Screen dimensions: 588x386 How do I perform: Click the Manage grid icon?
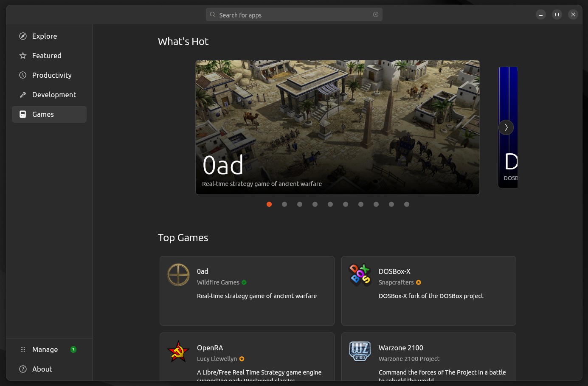coord(23,349)
